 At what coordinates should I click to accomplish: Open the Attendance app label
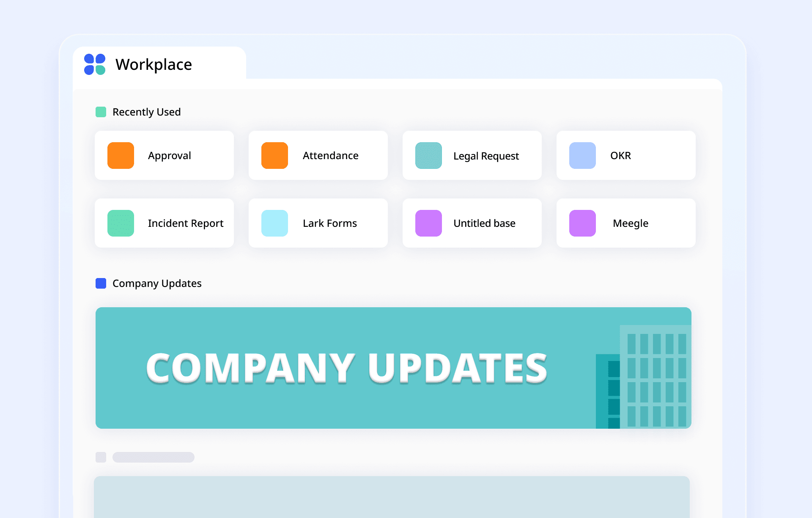pyautogui.click(x=330, y=156)
